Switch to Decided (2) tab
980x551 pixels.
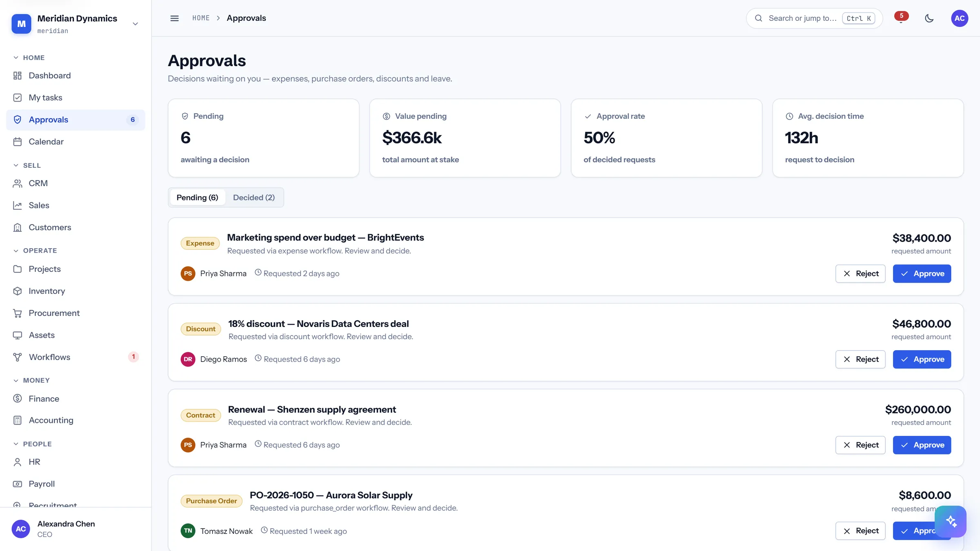(x=254, y=198)
